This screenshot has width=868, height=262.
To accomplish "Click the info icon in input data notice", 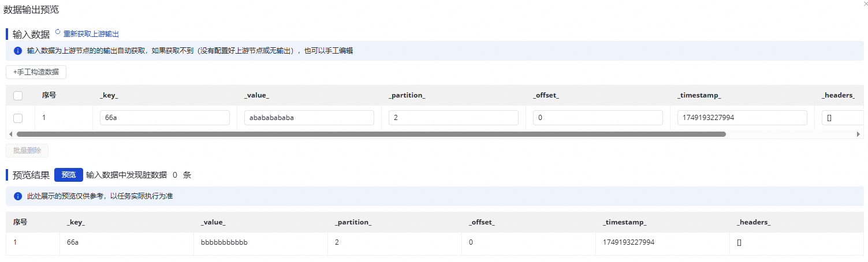I will click(17, 51).
